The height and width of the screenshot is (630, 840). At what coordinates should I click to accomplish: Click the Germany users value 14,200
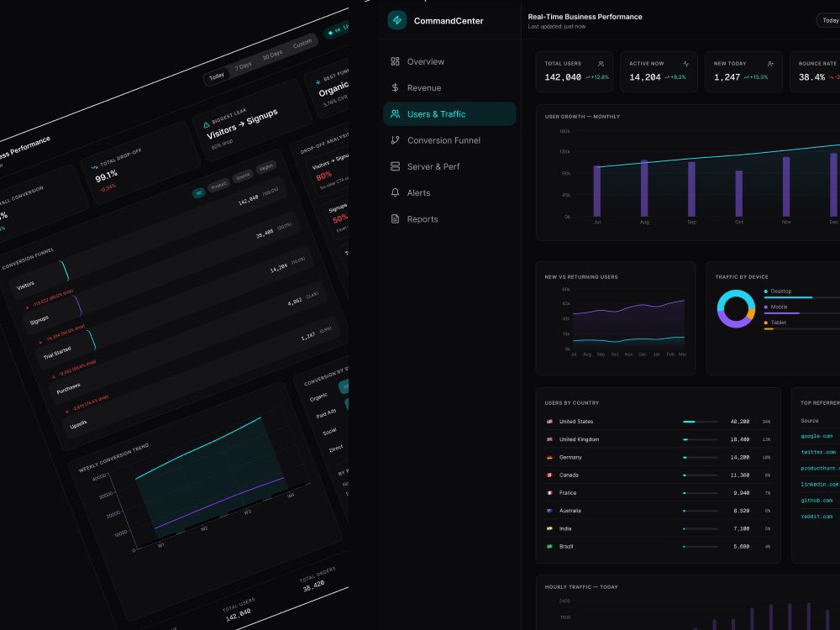740,458
